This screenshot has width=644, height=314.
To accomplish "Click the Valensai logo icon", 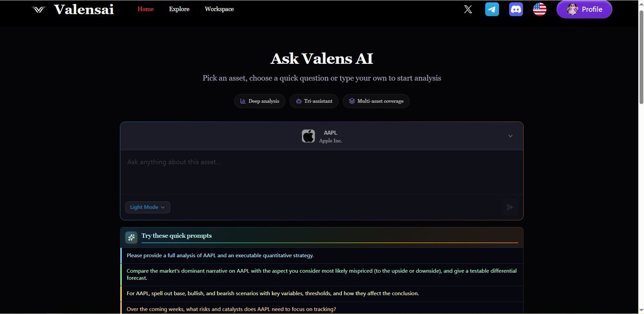I will (x=39, y=9).
